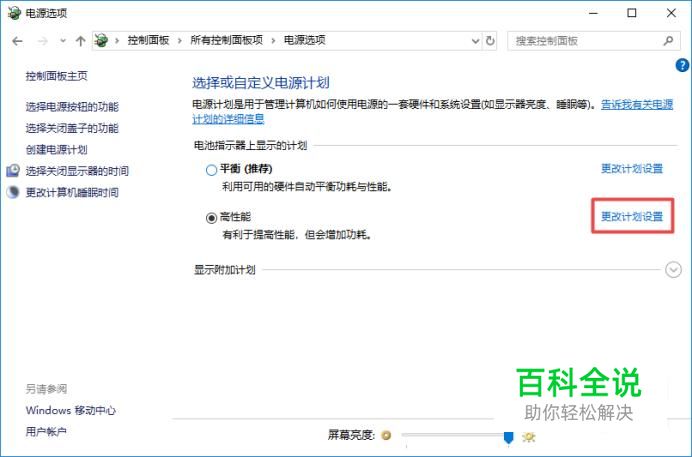Click the Power Options icon in address bar
The height and width of the screenshot is (457, 692).
coord(101,41)
